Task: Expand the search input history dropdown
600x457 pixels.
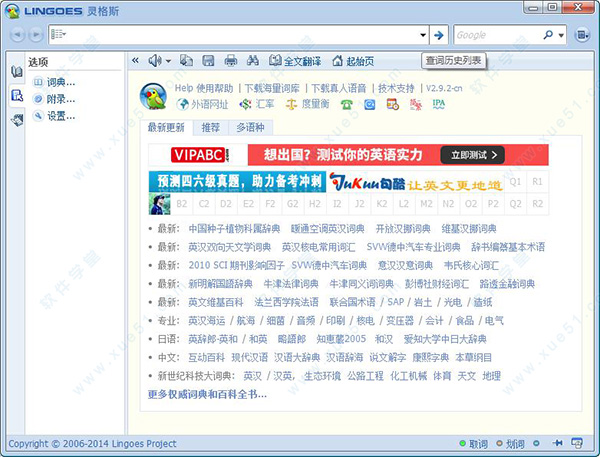Action: (x=423, y=35)
